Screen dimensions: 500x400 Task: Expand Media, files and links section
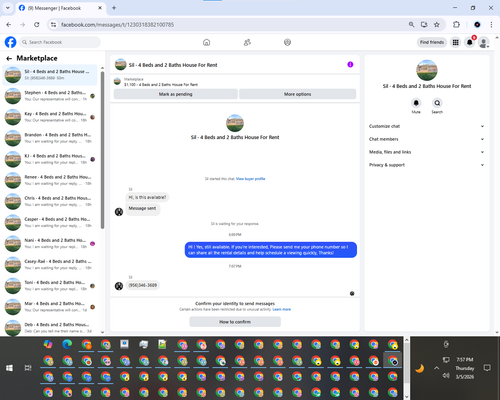pos(426,152)
